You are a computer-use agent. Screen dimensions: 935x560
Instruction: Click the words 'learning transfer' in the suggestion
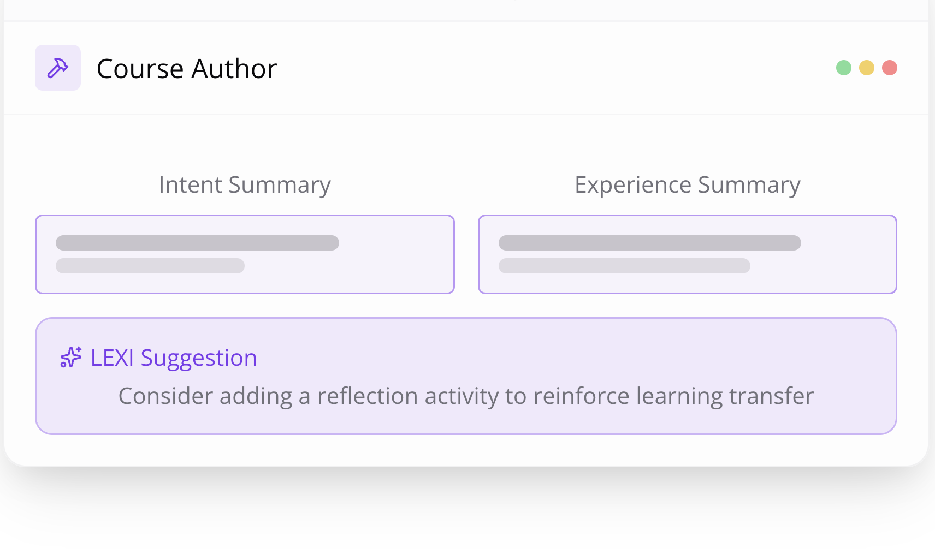coord(725,396)
